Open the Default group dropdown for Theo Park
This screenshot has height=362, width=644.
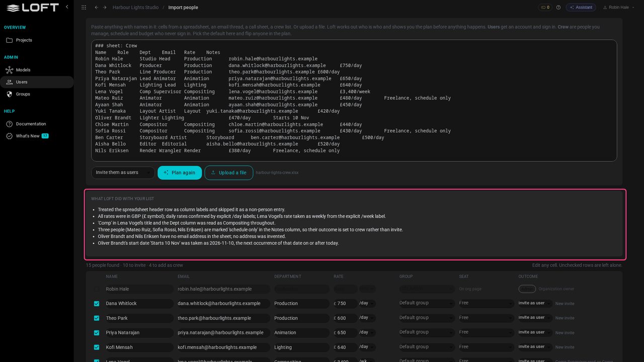428,318
